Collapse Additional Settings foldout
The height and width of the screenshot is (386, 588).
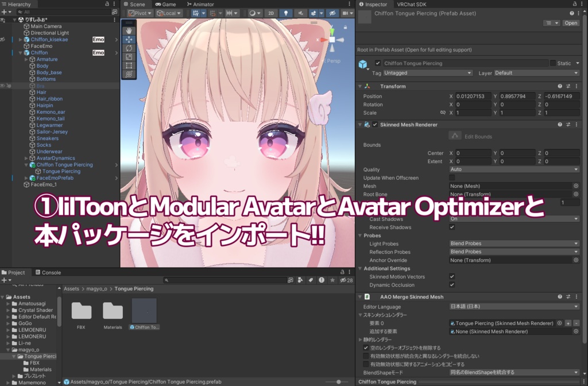coord(361,269)
